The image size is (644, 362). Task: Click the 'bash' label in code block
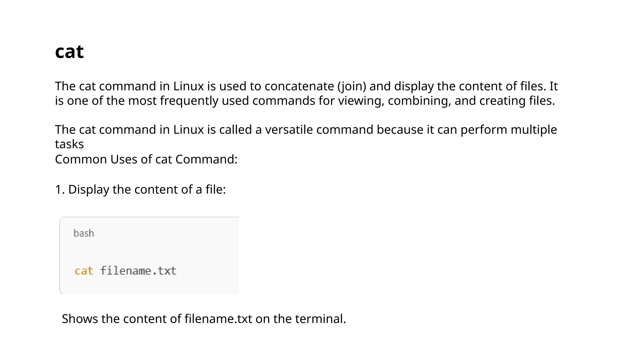[84, 233]
